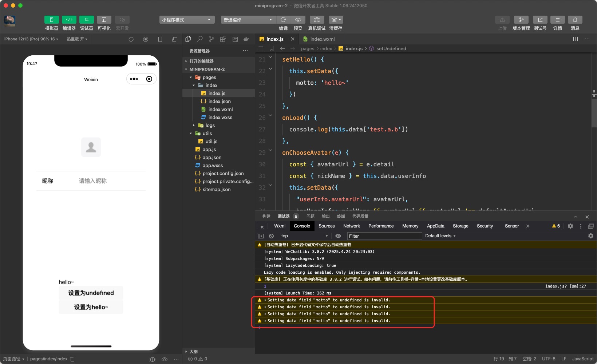Switch to the index.wxml editor tab
597x364 pixels.
pos(322,39)
